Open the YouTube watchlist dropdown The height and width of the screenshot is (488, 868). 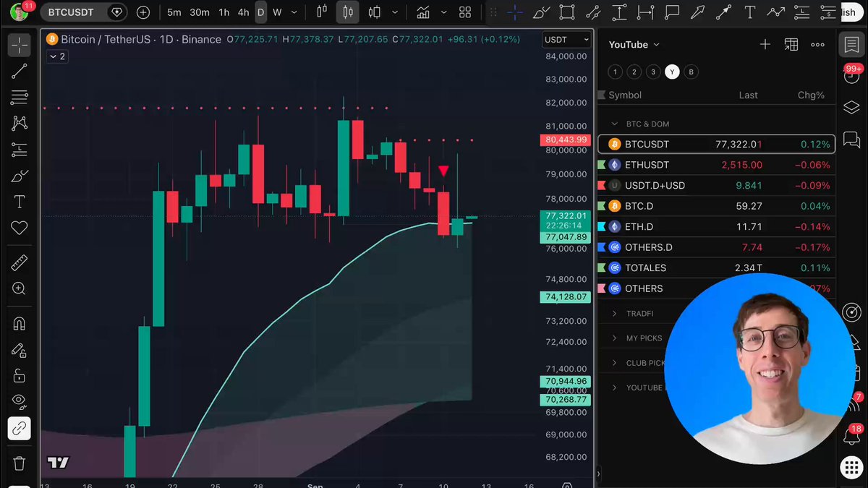(x=634, y=45)
